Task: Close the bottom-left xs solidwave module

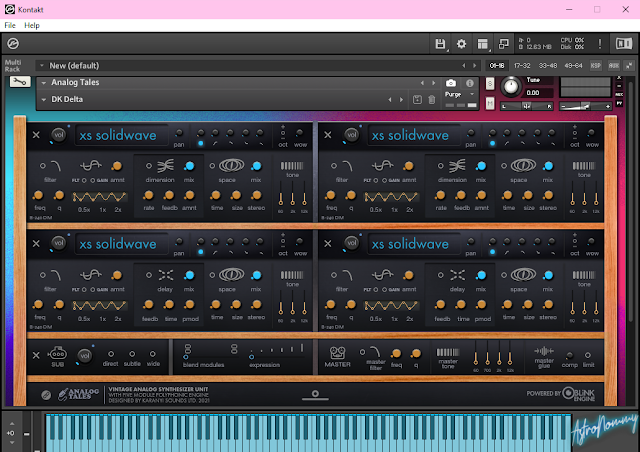Action: [36, 244]
